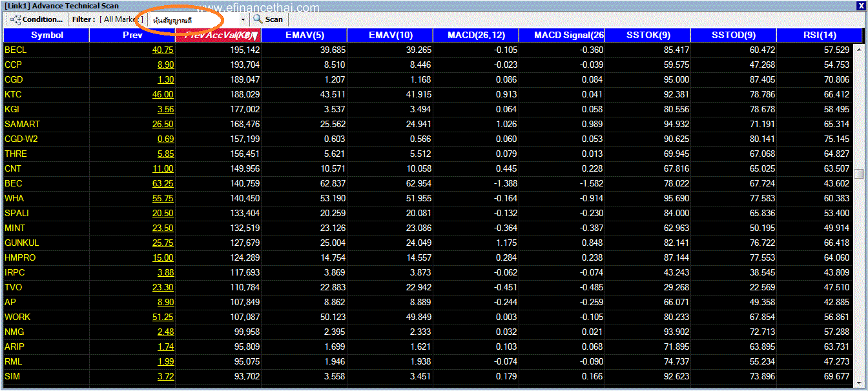
Task: Click the Prev AccVal(K$) sorted header
Action: tap(218, 35)
